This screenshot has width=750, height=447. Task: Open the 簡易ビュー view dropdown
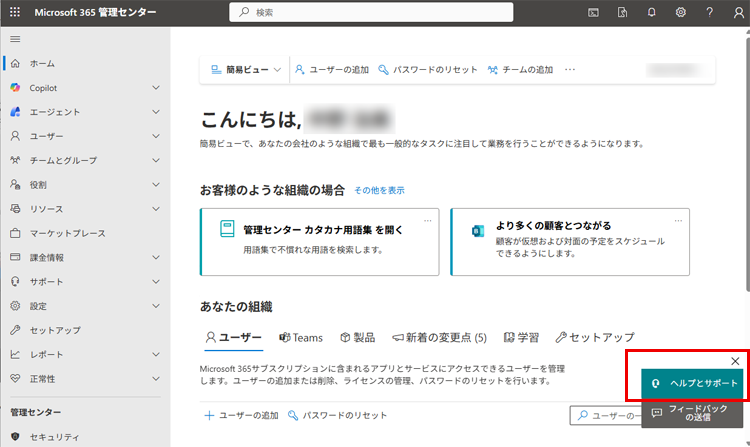(246, 70)
